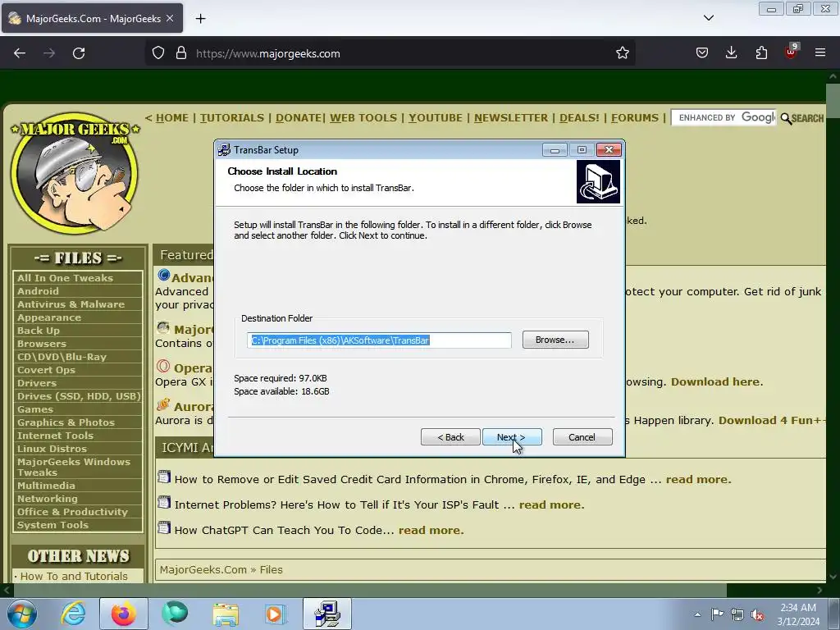Click Next in TransBar Setup
The width and height of the screenshot is (840, 630).
[512, 437]
